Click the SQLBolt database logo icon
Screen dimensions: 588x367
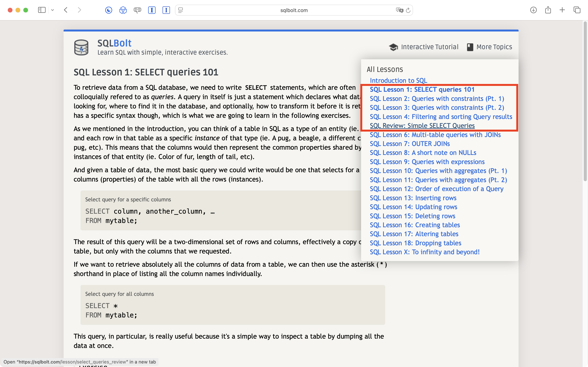pos(81,47)
